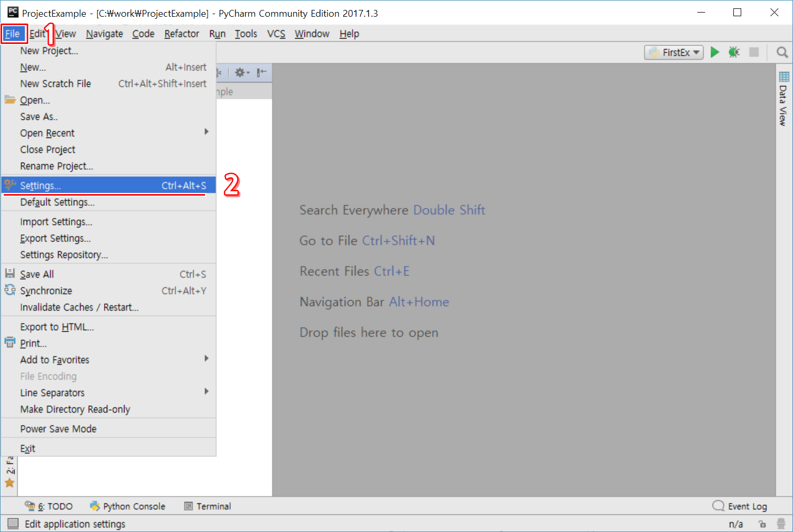Click the grayed-out Stop square icon
Screen dimensions: 793x532
click(x=754, y=52)
